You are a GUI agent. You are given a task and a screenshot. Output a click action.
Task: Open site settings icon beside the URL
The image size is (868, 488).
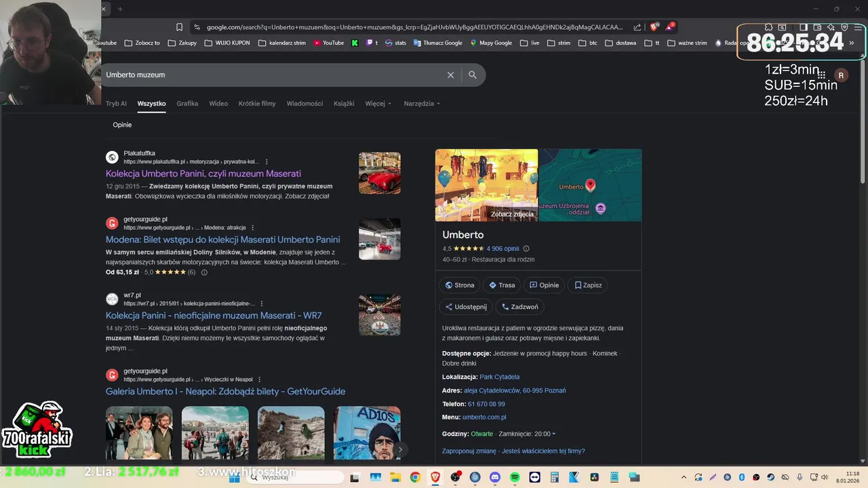197,27
